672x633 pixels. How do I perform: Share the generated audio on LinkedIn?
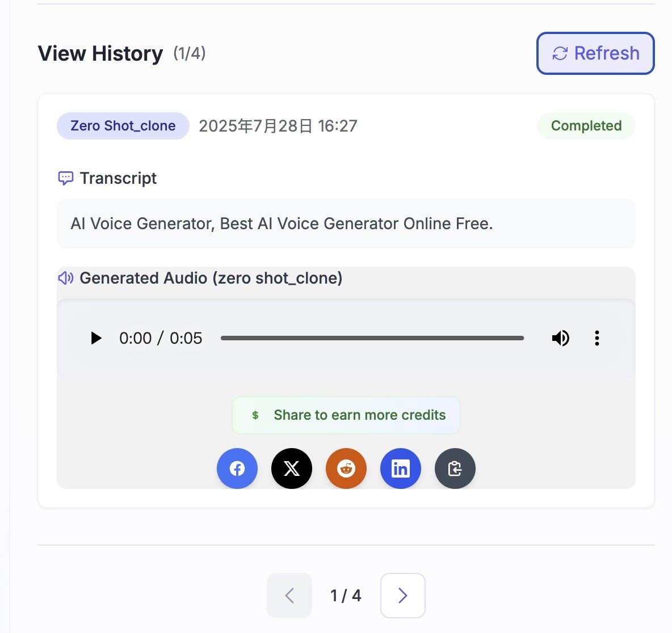[401, 469]
